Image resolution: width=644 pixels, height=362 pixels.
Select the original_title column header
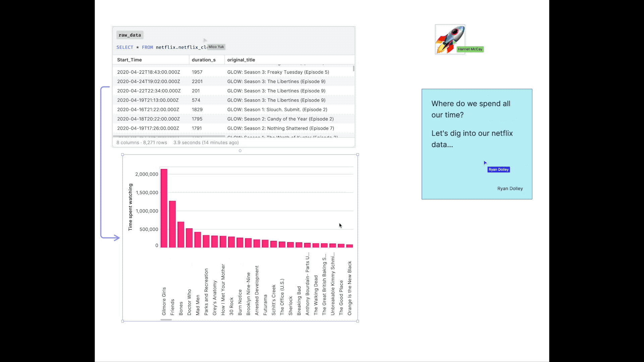click(x=241, y=60)
